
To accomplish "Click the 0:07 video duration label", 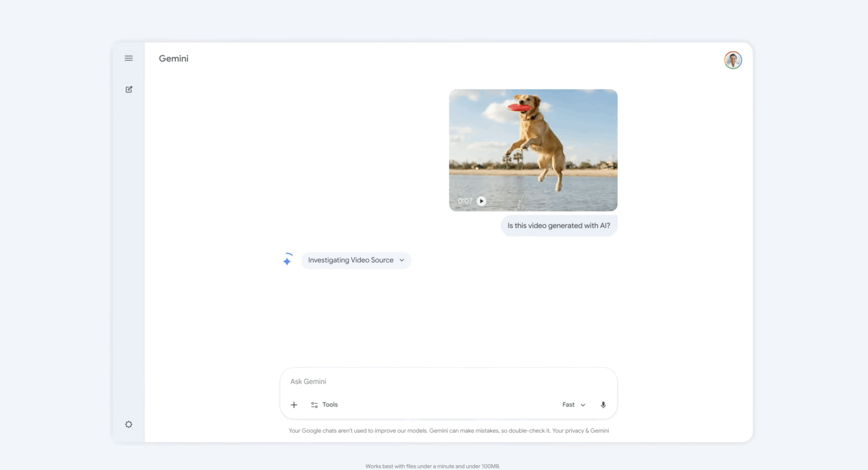I will (x=465, y=201).
